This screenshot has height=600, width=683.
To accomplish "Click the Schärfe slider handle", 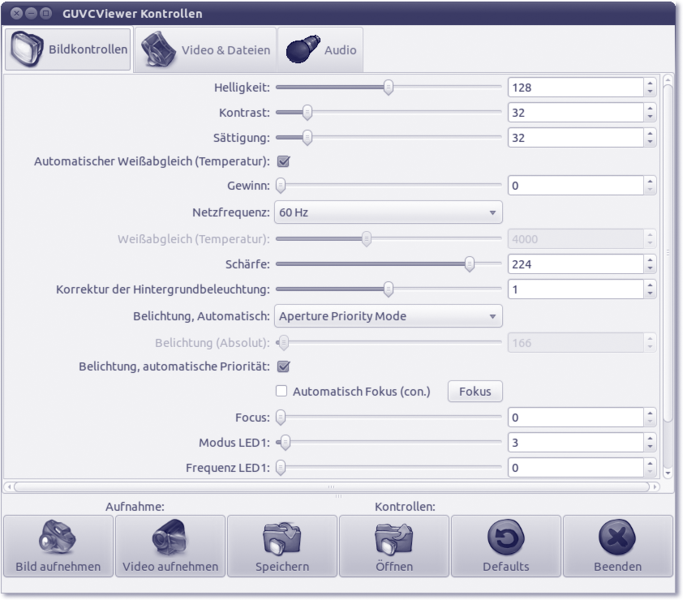I will pos(469,264).
